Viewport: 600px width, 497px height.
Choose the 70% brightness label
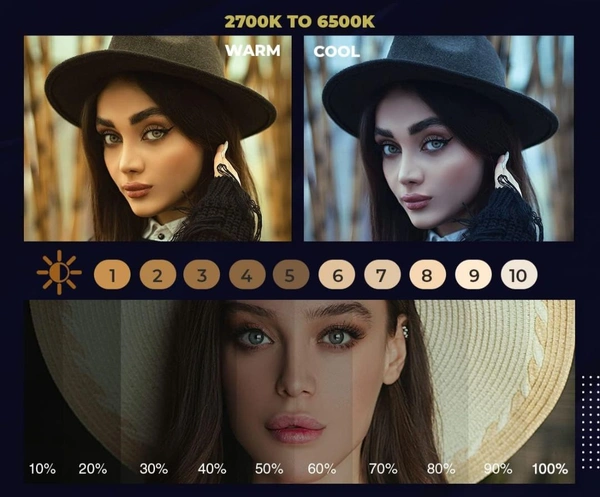[383, 469]
